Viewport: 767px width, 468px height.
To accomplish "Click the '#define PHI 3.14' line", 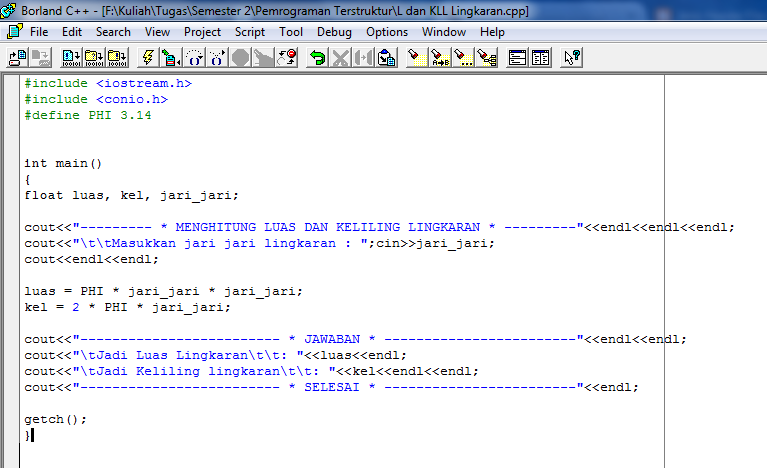I will 88,115.
